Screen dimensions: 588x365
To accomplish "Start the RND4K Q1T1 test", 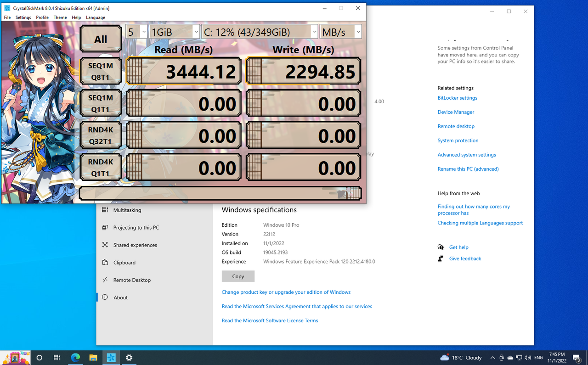I will [x=101, y=168].
